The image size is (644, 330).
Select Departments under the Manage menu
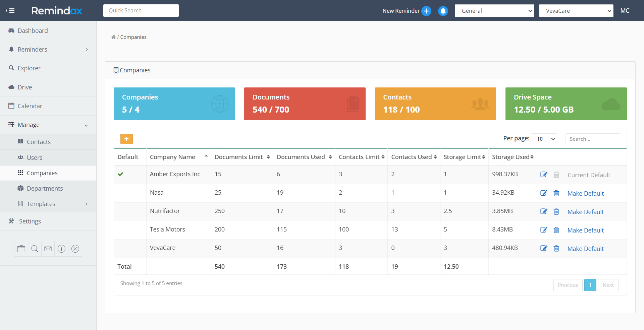(45, 188)
